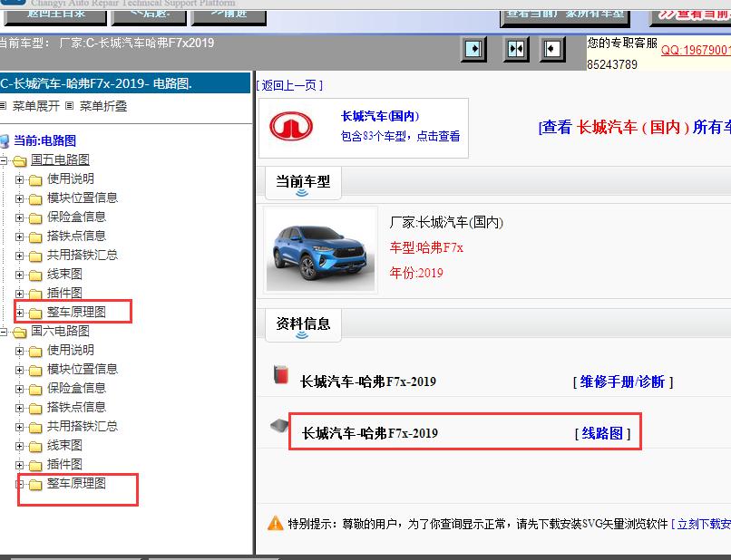The image size is (731, 560).
Task: Click the 立刻下载安装 SVG viewer link
Action: pyautogui.click(x=701, y=524)
